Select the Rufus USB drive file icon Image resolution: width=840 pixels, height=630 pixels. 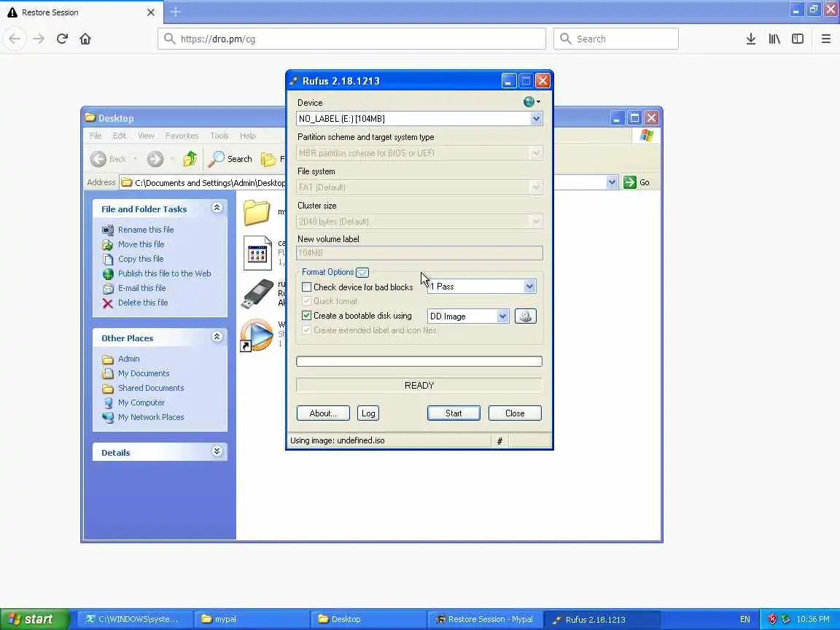click(257, 294)
